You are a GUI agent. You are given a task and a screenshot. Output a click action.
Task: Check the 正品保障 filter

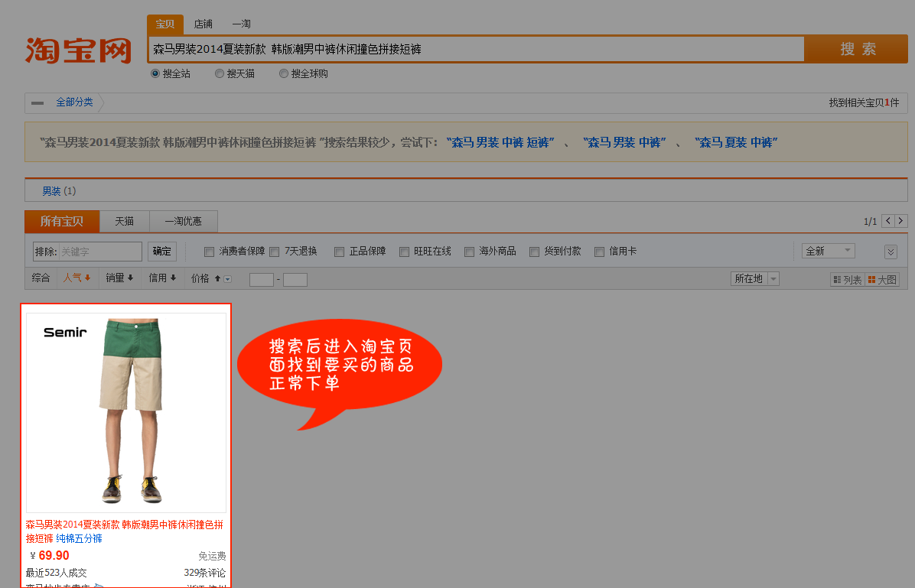tap(339, 252)
